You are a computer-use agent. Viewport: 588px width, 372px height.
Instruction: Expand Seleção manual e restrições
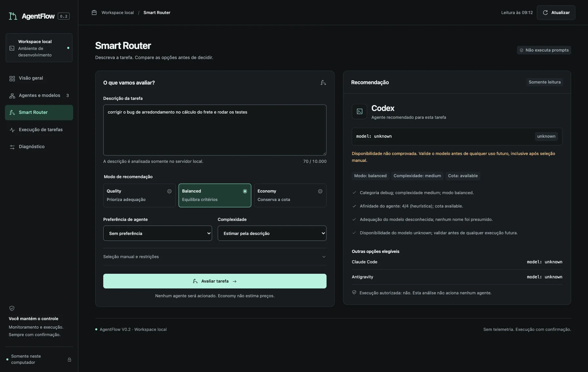point(215,257)
